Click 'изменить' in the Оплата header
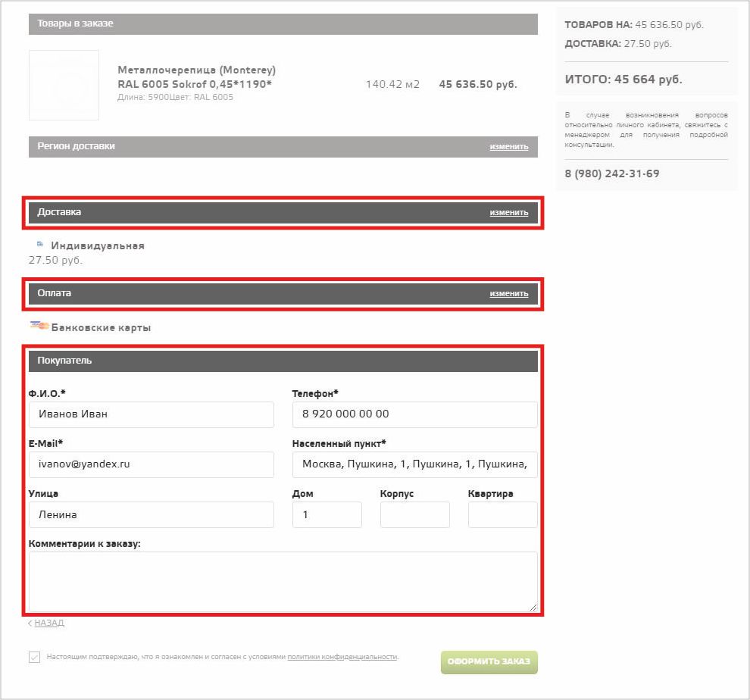 (508, 293)
